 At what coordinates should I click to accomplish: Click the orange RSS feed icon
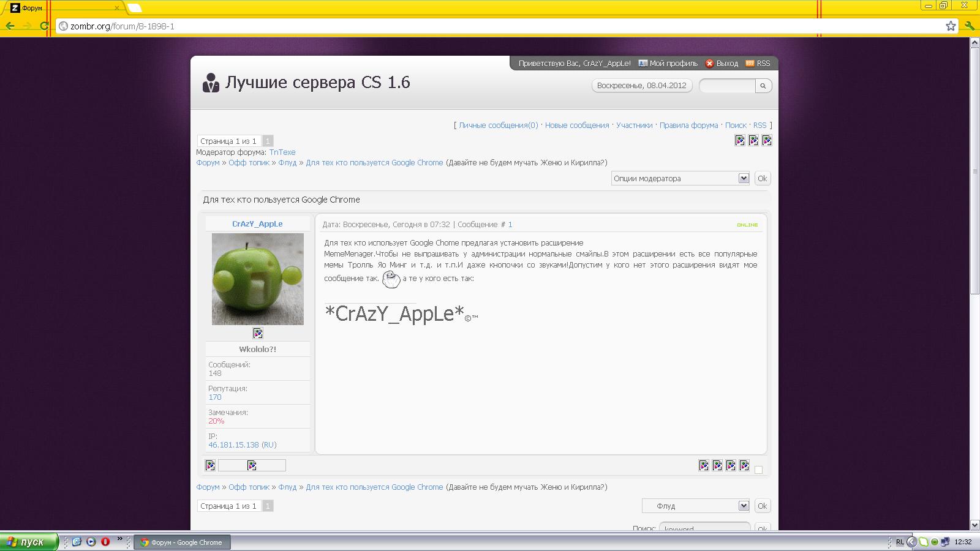750,63
